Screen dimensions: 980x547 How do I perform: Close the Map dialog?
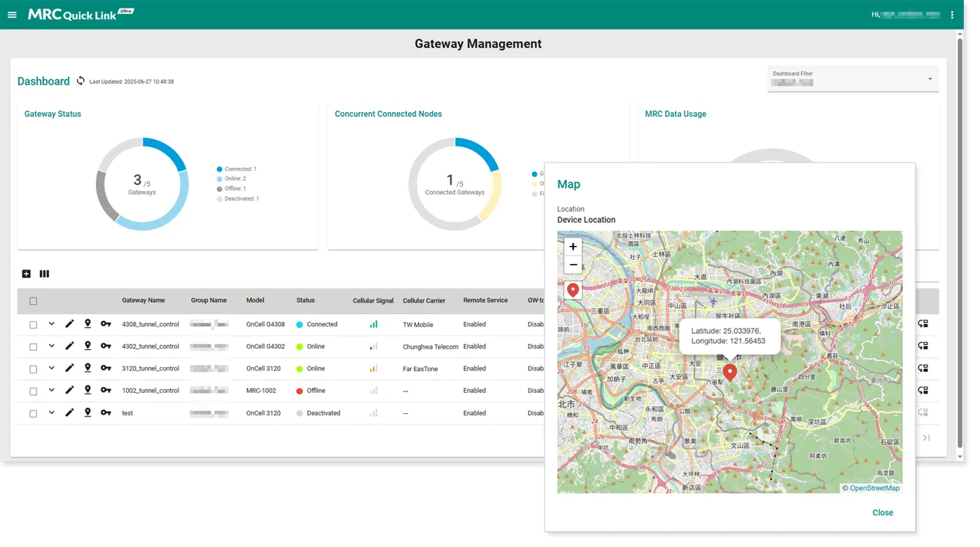click(882, 513)
